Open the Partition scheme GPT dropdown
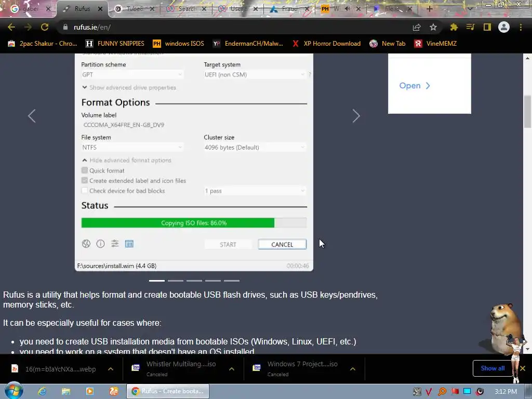The width and height of the screenshot is (532, 399). (x=132, y=75)
